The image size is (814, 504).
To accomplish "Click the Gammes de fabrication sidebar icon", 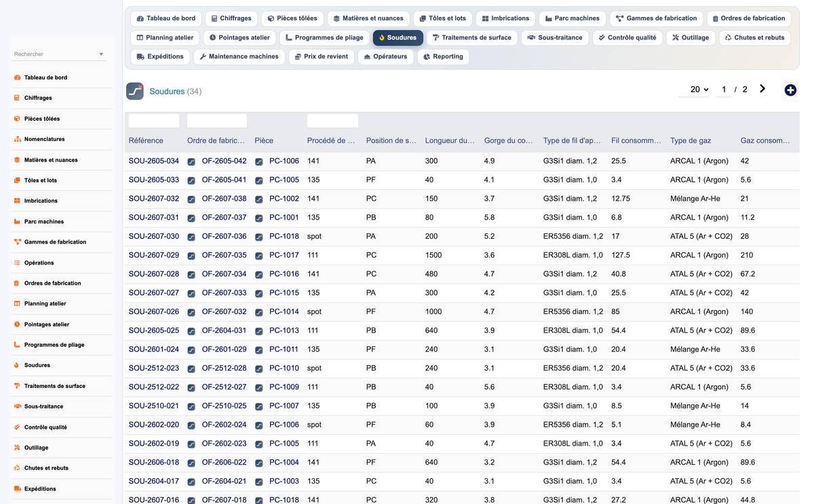I will 17,242.
